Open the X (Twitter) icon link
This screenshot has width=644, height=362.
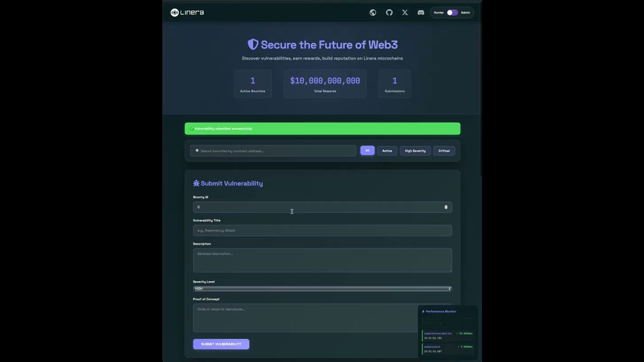405,13
